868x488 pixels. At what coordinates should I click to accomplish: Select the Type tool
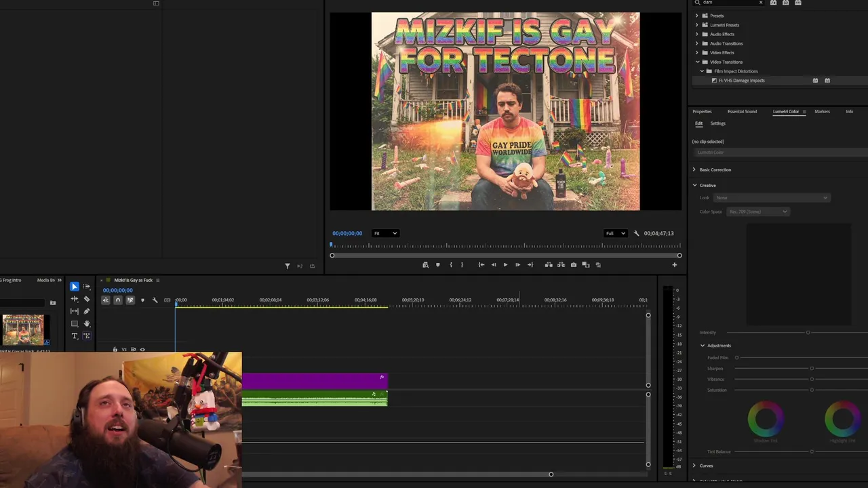click(75, 335)
